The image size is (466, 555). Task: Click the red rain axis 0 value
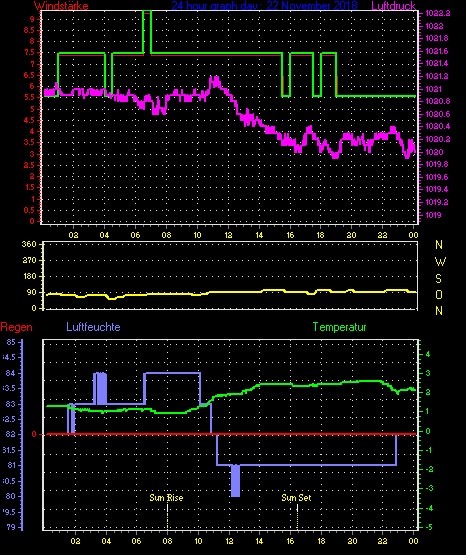pos(34,434)
